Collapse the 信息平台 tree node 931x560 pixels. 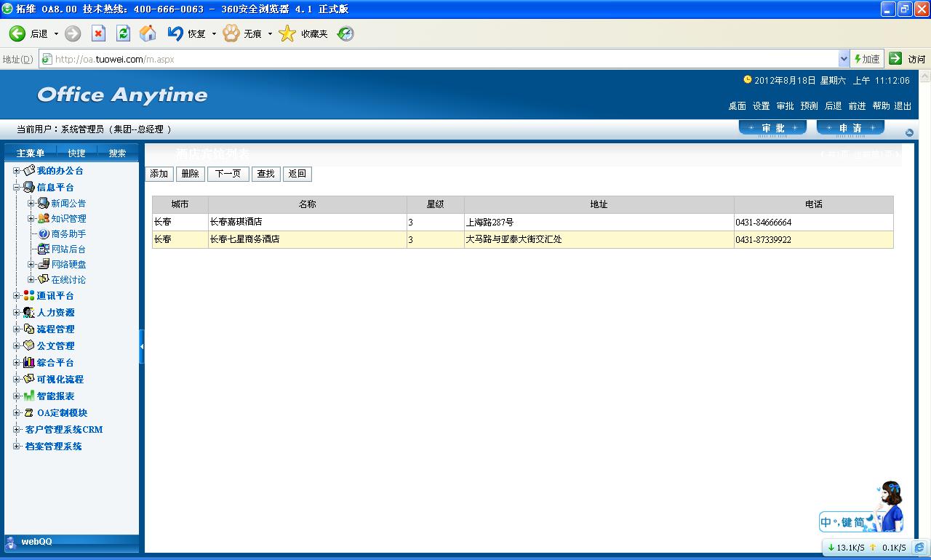[x=17, y=188]
